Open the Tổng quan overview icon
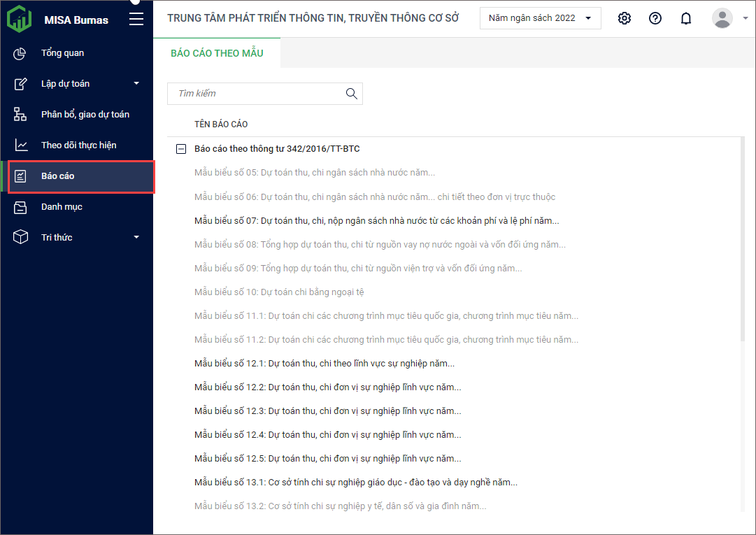The image size is (756, 535). pyautogui.click(x=20, y=53)
